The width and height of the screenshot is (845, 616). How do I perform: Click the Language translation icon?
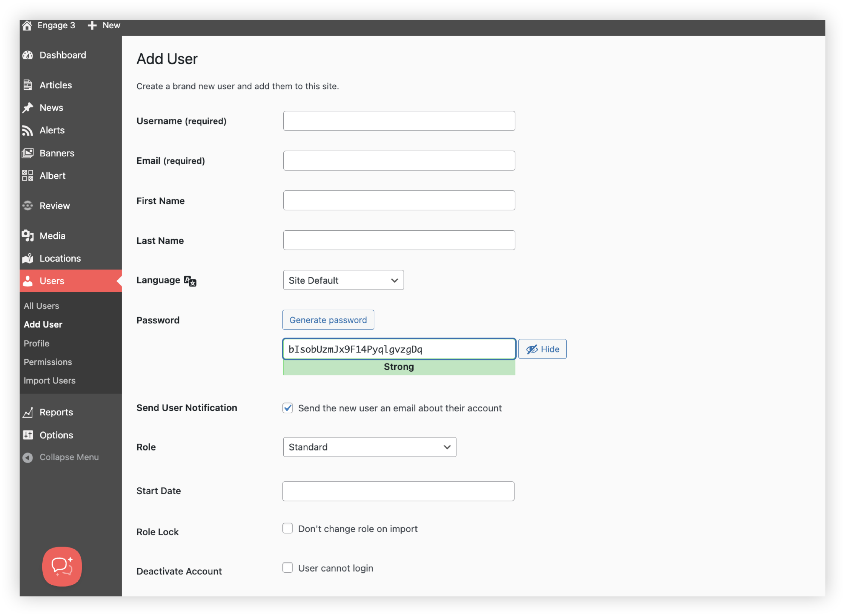pos(190,281)
